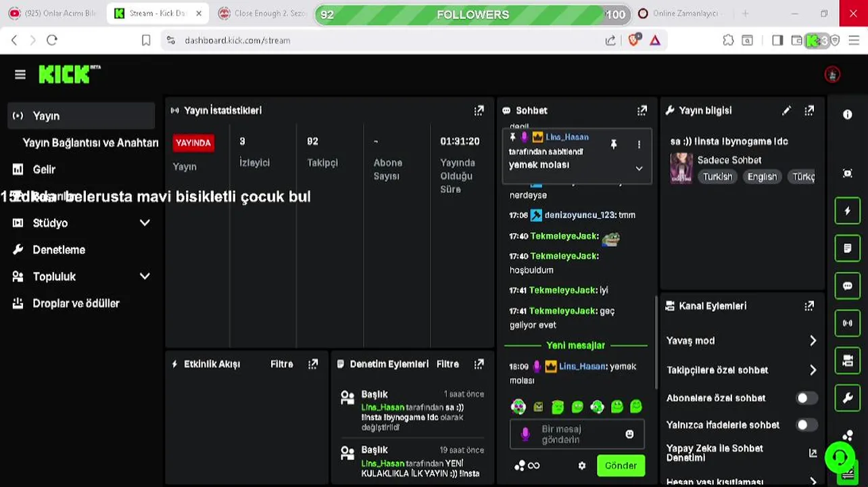Unpin the pinned message with the pin icon
The image size is (868, 487).
click(614, 144)
